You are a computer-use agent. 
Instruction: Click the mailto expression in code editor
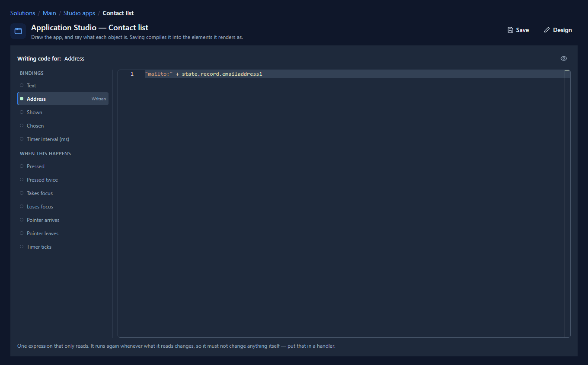point(204,74)
